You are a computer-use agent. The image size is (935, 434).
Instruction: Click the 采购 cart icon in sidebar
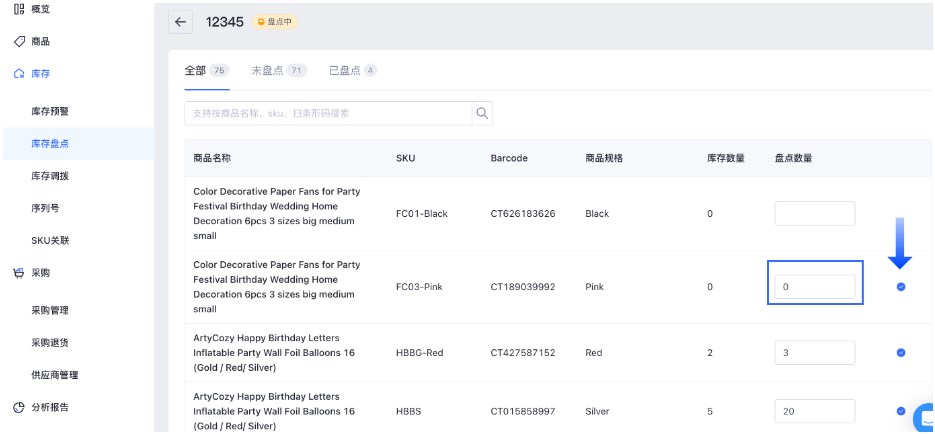18,273
